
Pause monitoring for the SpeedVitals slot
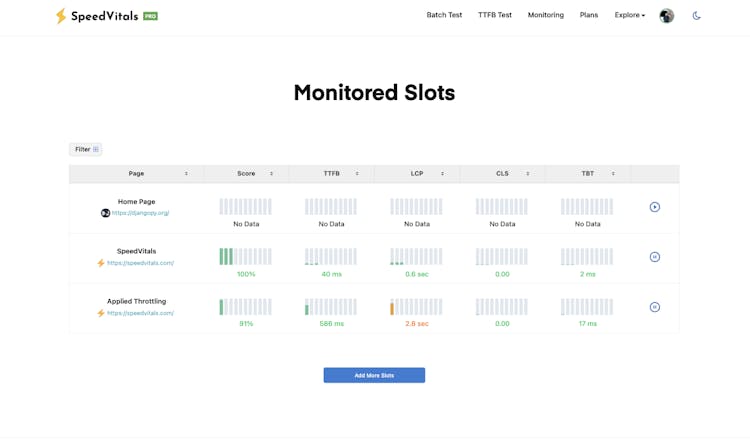655,257
